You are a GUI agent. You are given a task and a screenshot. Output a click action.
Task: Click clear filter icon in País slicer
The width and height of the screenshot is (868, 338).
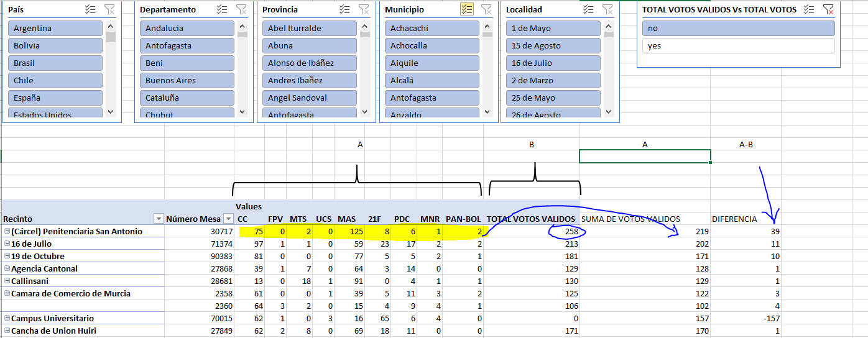pyautogui.click(x=109, y=9)
